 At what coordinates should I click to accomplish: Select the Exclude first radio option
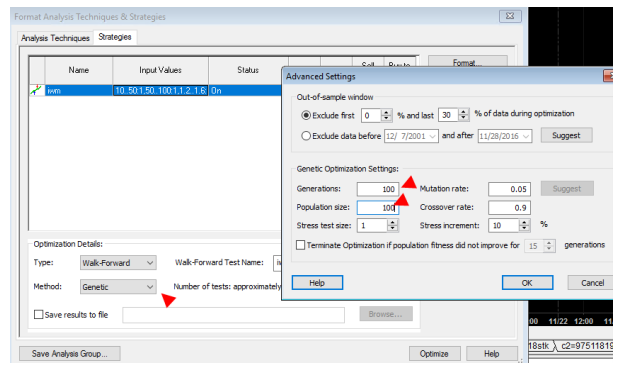306,115
